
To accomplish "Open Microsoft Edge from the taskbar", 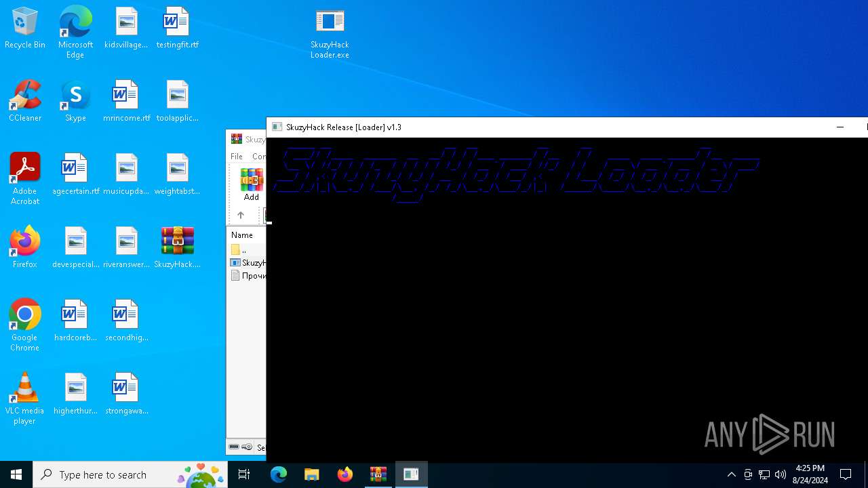I will point(279,474).
